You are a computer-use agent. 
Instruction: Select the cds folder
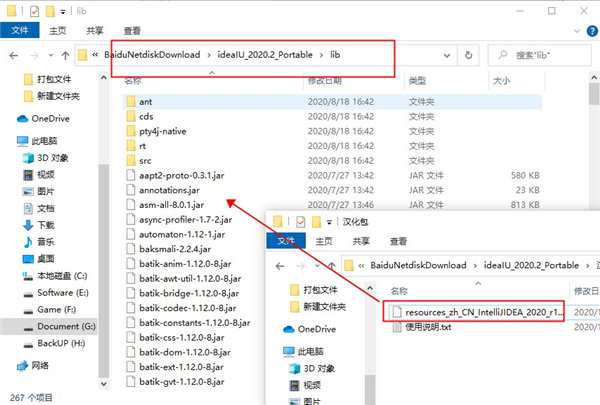pyautogui.click(x=146, y=116)
